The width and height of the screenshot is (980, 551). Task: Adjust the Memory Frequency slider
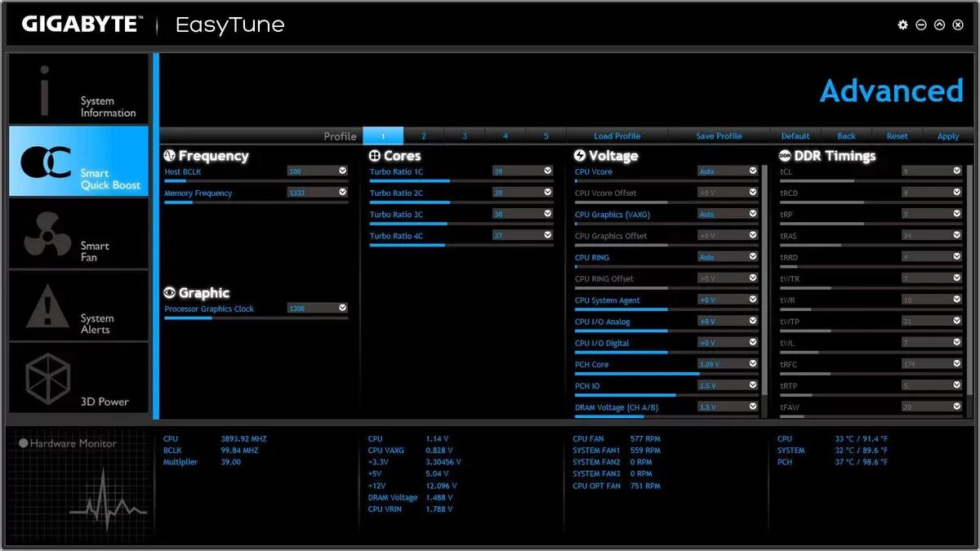click(256, 202)
